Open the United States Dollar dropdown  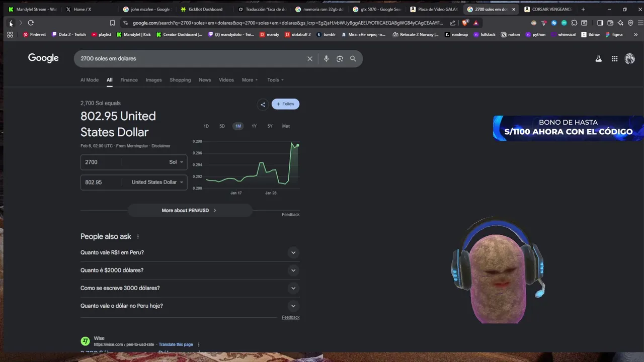tap(157, 182)
